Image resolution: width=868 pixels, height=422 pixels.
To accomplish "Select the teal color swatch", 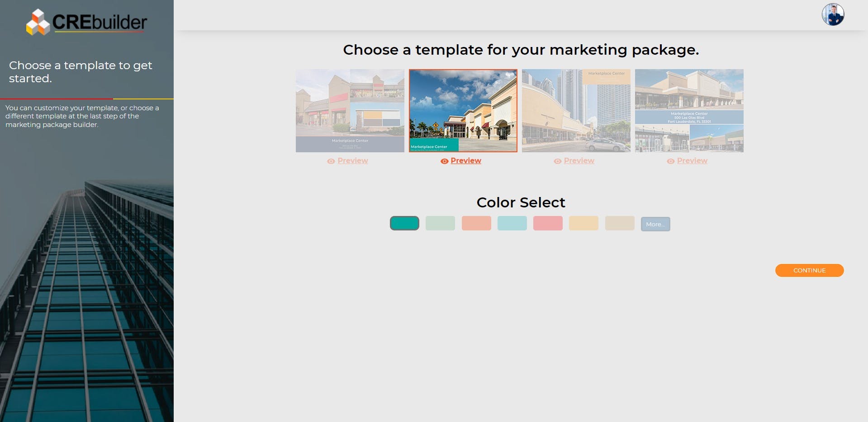I will [404, 224].
